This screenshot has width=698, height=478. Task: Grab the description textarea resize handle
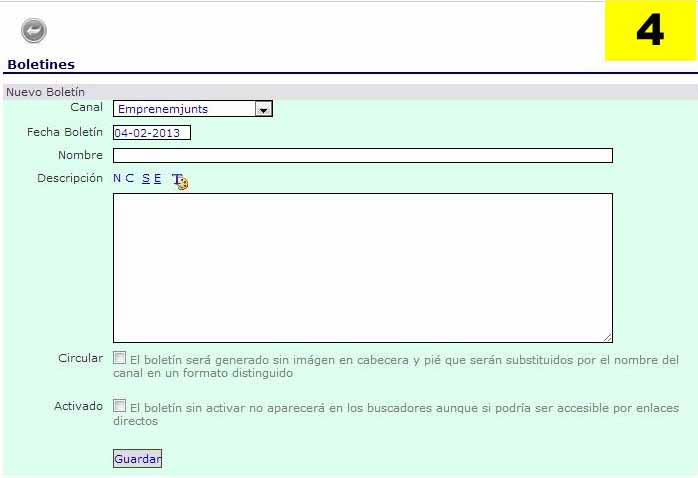(x=607, y=338)
